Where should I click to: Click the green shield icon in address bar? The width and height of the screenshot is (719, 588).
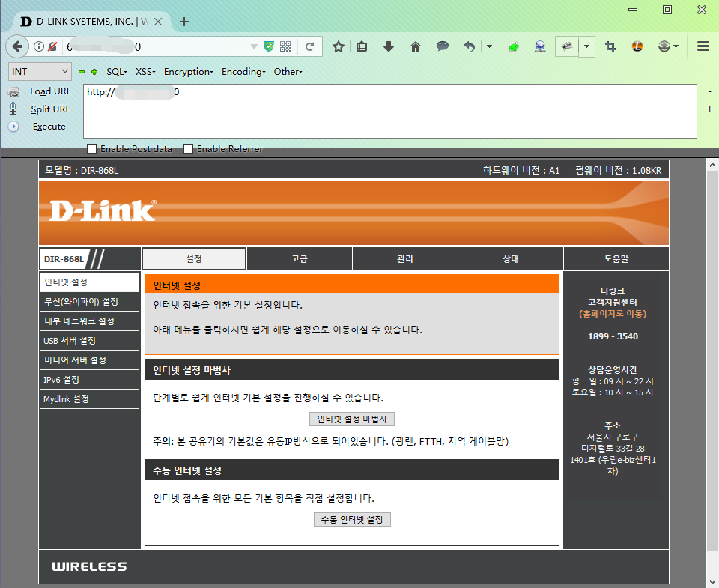pos(269,46)
